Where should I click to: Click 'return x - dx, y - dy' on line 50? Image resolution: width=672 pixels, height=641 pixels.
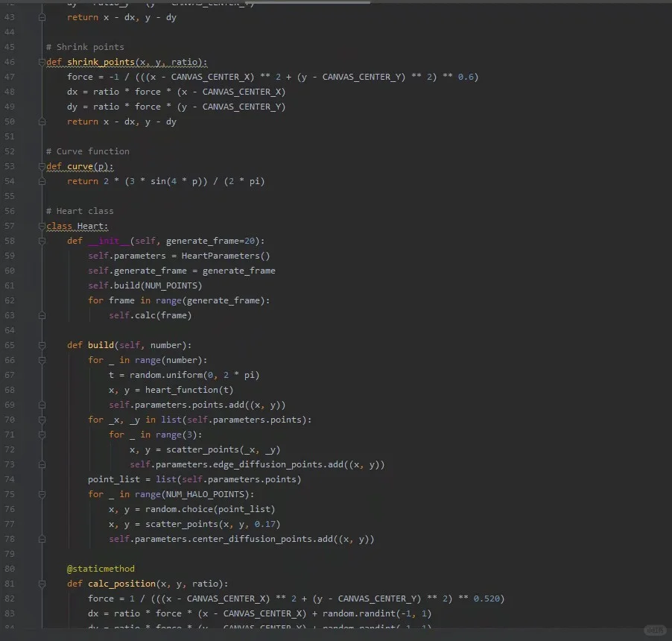click(x=121, y=121)
